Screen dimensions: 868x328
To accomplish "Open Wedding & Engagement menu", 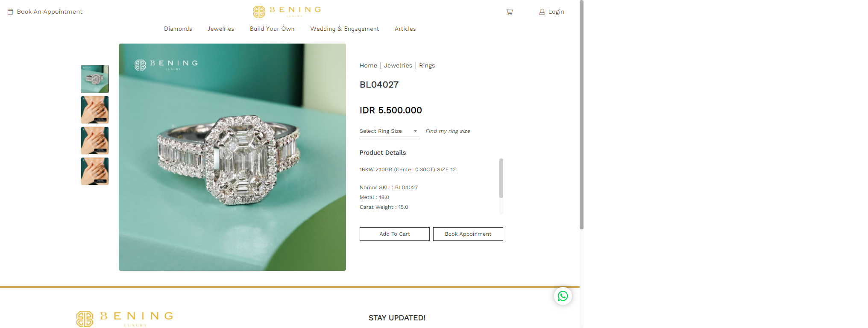I will pyautogui.click(x=345, y=29).
